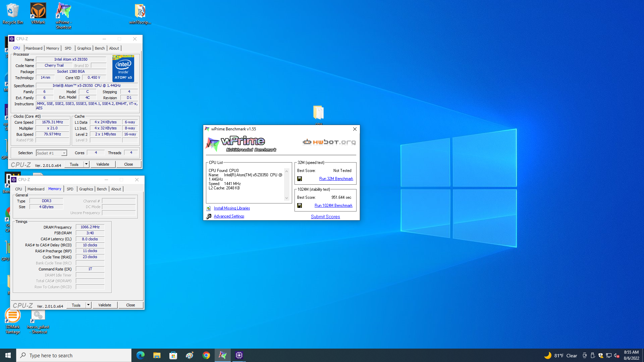This screenshot has height=362, width=644.
Task: Click the Bus Speed 79.97 MHz value
Action: pos(52,134)
